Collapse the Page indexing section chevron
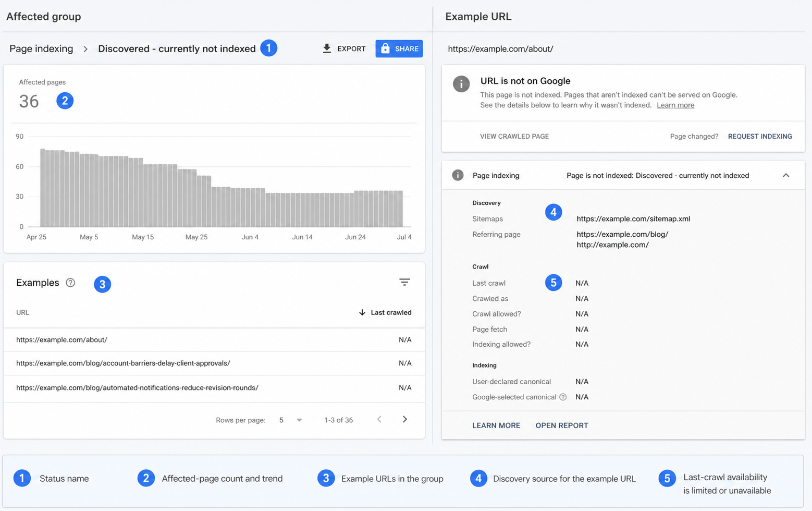812x511 pixels. [786, 175]
